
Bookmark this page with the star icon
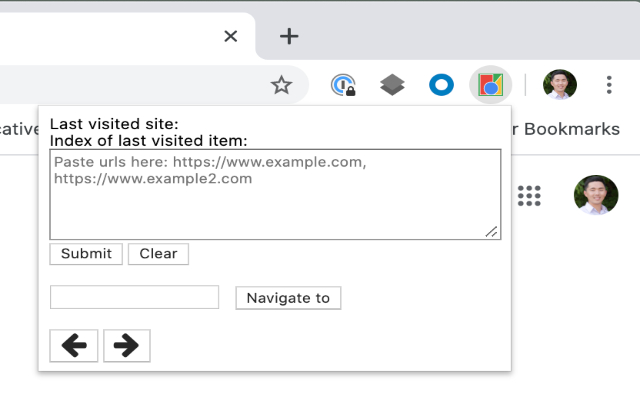281,86
